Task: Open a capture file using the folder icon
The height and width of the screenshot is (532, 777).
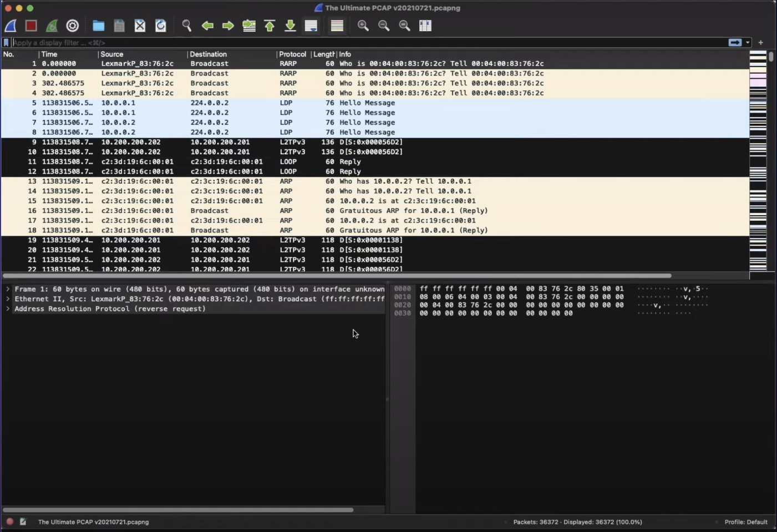Action: [98, 26]
